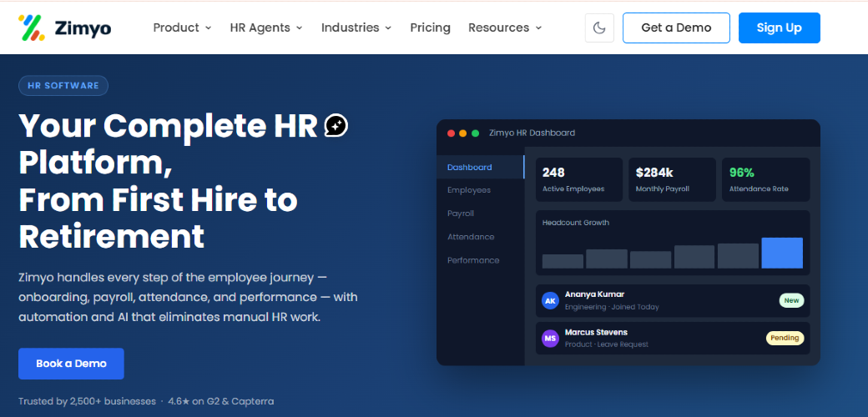Click the AI chat sparkle icon beside headline
Image resolution: width=868 pixels, height=417 pixels.
coord(336,126)
